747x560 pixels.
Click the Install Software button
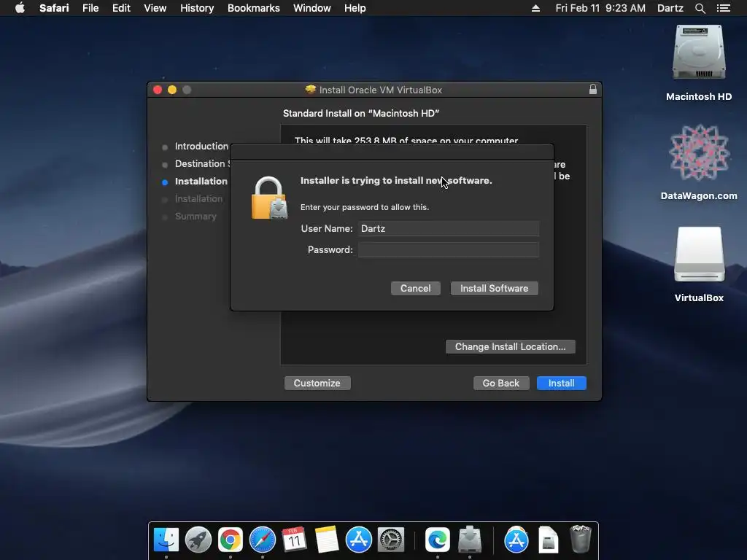pyautogui.click(x=494, y=288)
